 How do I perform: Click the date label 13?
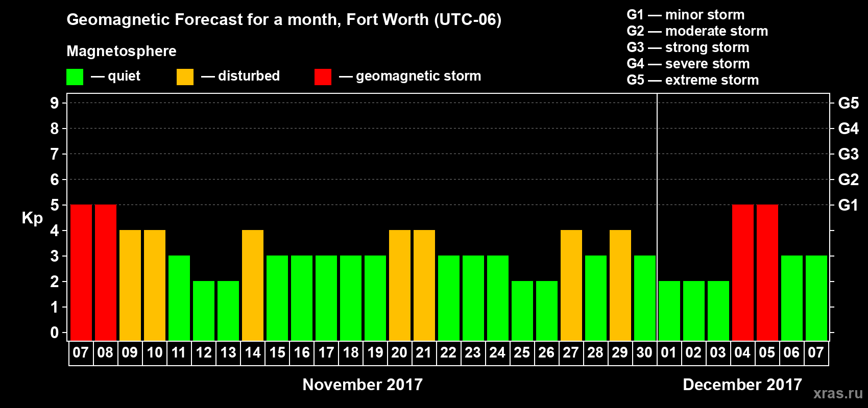coord(228,352)
